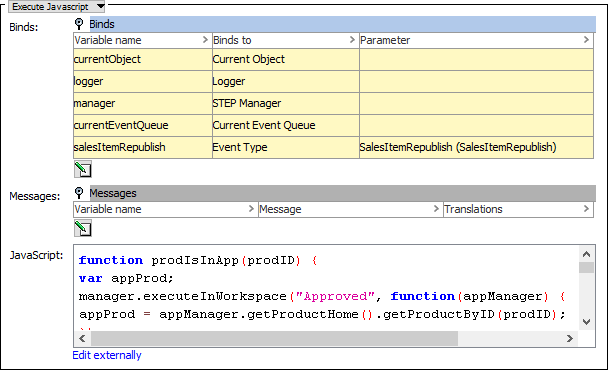Open the Execute Javascript dropdown
The height and width of the screenshot is (370, 608).
[x=57, y=7]
